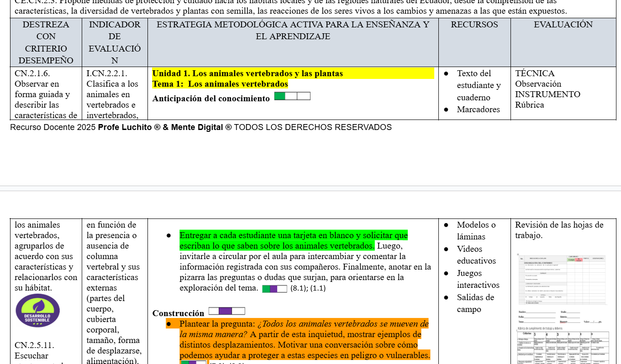Screen dimensions: 621x364
Task: Click the 'Modelos o láminas' bullet
Action: (x=476, y=231)
